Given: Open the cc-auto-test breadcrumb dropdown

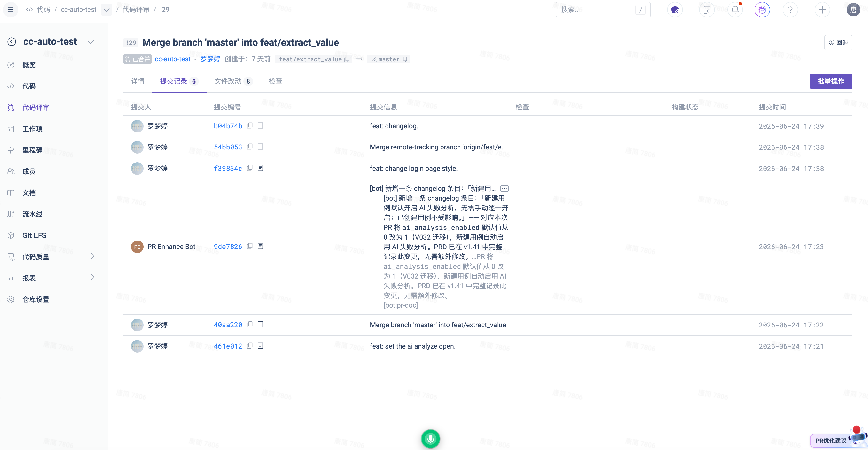Looking at the screenshot, I should click(106, 10).
